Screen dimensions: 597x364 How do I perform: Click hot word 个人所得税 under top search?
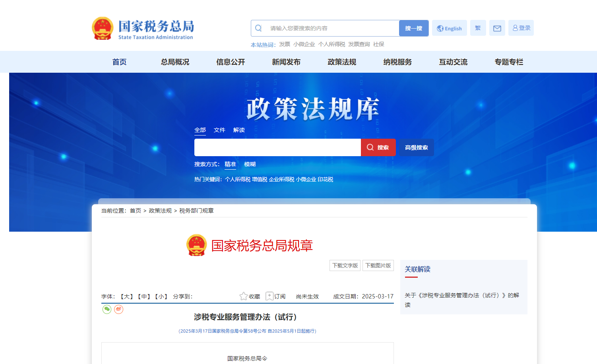click(331, 44)
